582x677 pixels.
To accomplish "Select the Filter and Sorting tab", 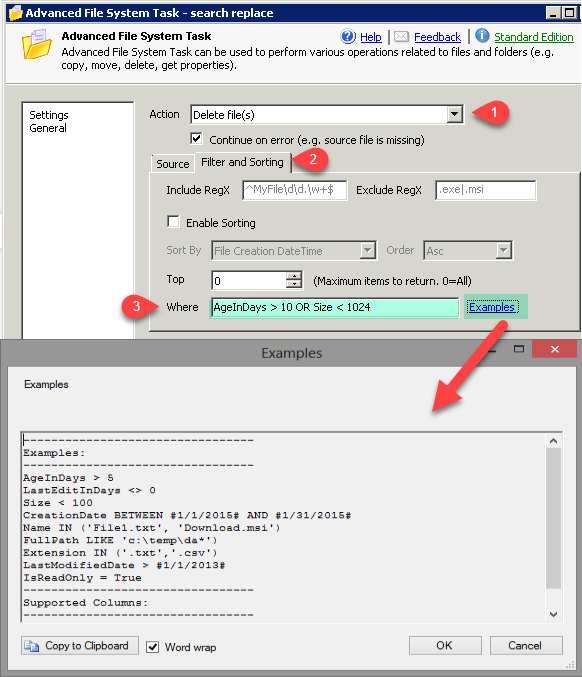I will click(x=242, y=162).
